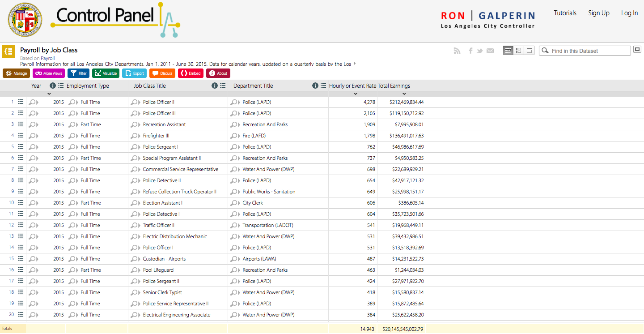This screenshot has width=644, height=334.
Task: Open the Visualize panel
Action: click(106, 73)
